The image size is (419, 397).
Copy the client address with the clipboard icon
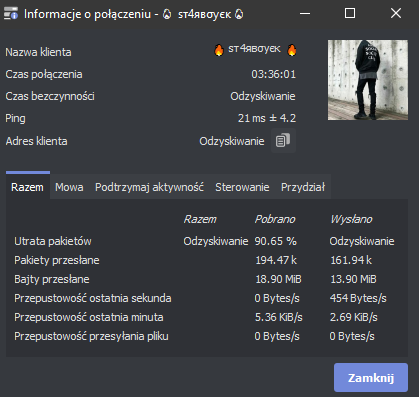283,141
